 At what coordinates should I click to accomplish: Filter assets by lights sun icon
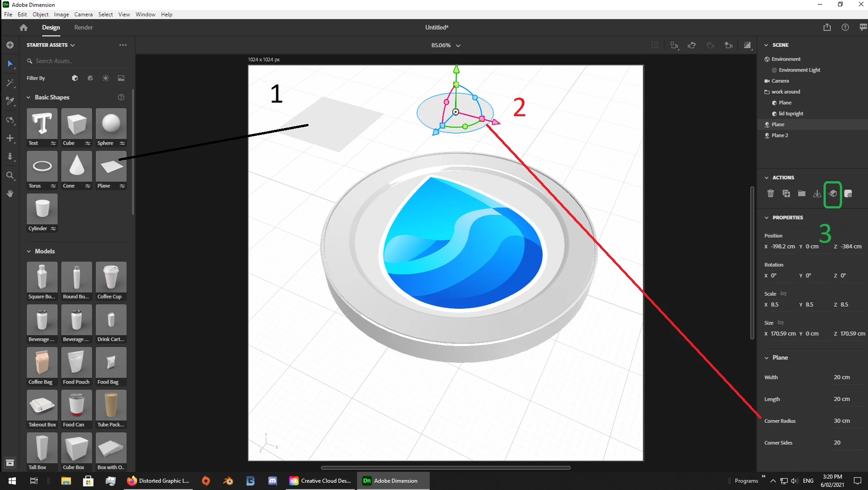click(106, 78)
